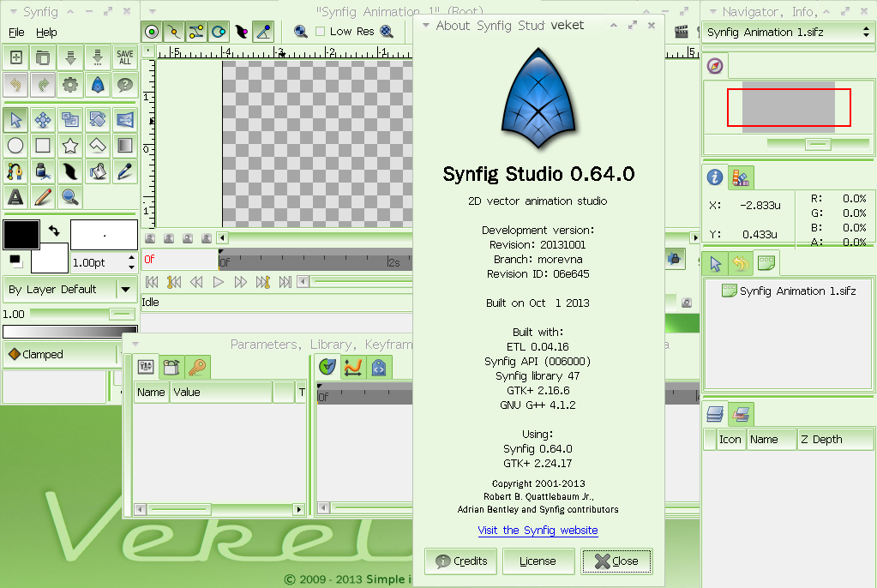877x588 pixels.
Task: Click the License button
Action: [x=538, y=561]
